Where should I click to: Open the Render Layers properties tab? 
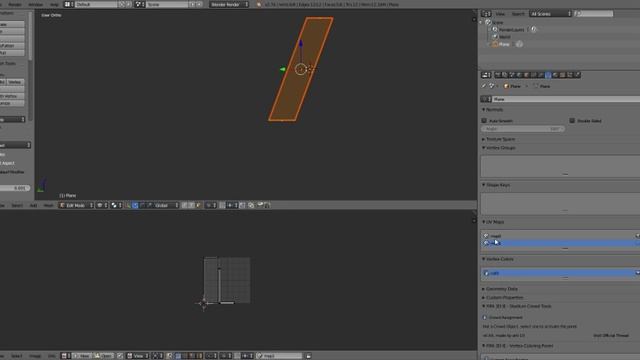tap(505, 75)
